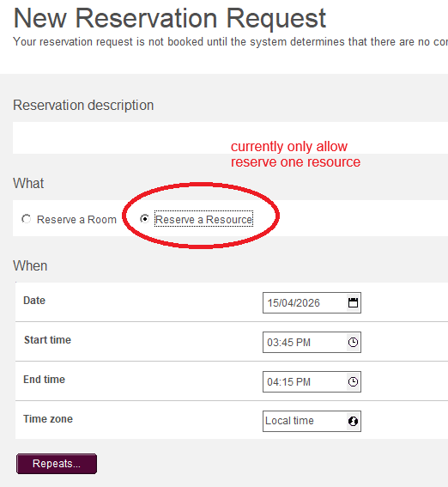Image resolution: width=448 pixels, height=487 pixels.
Task: Focus the Date field showing 15/04/2026
Action: click(312, 302)
